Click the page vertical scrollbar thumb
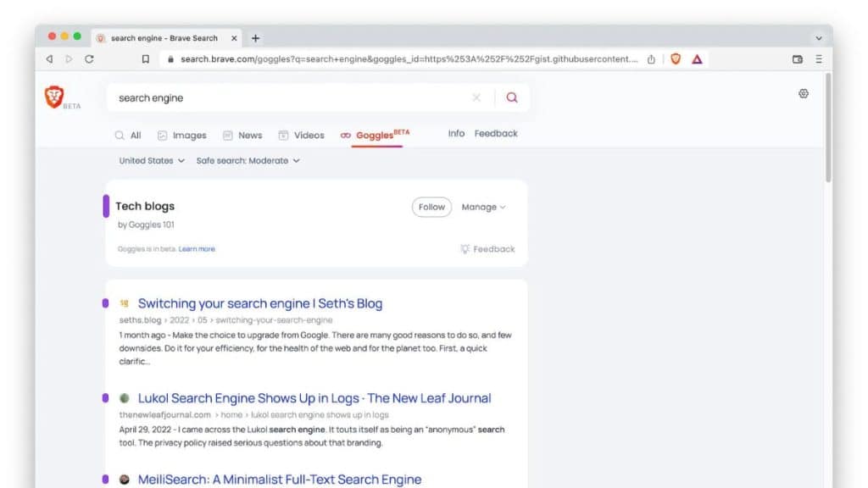Viewport: 868px width, 488px height. pyautogui.click(x=828, y=127)
